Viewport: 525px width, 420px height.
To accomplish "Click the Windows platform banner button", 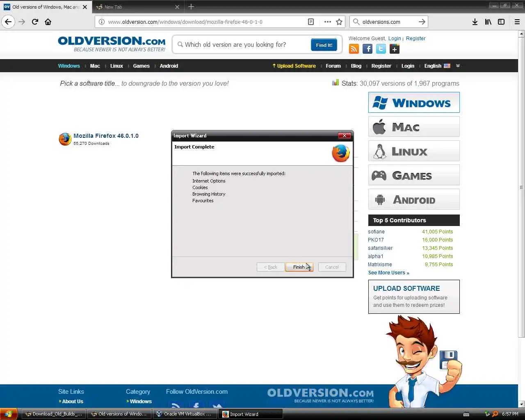I will [x=414, y=103].
